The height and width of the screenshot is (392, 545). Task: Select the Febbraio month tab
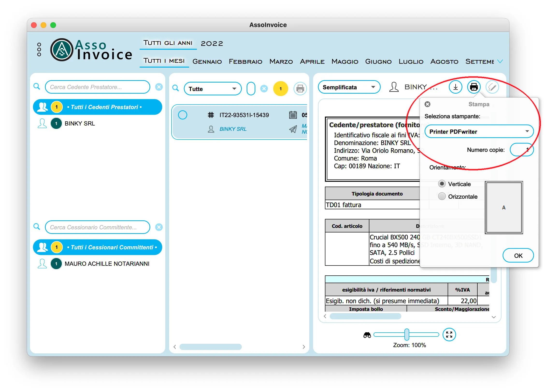pos(245,62)
